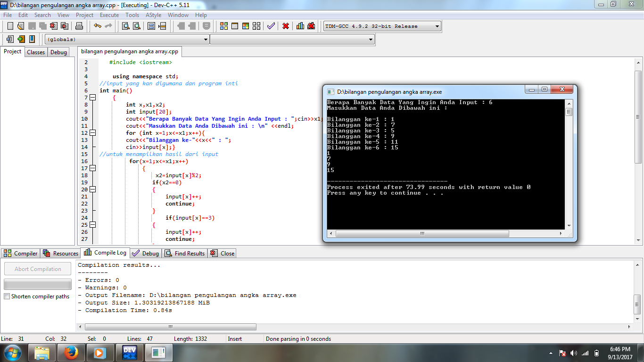Screen dimensions: 644x362
Task: Toggle the Shorten compiler paths checkbox
Action: [7, 296]
